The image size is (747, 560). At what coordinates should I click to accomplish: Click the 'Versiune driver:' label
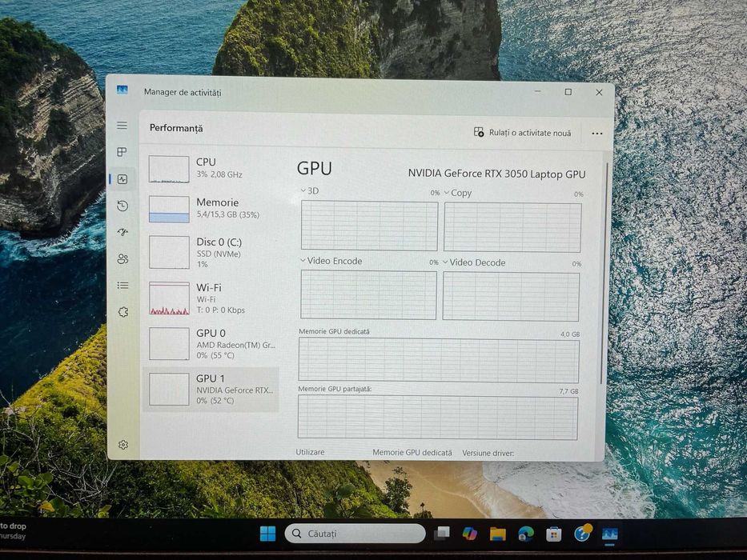point(488,453)
